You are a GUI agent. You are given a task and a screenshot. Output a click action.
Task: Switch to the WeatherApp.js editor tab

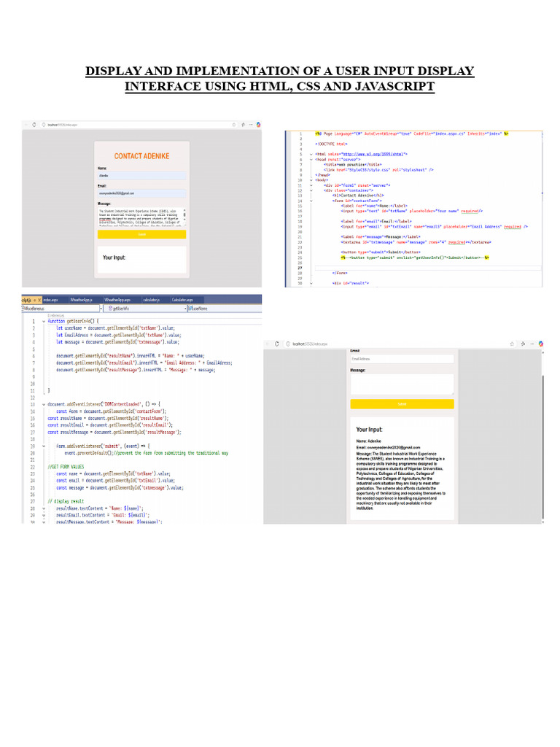(x=81, y=300)
